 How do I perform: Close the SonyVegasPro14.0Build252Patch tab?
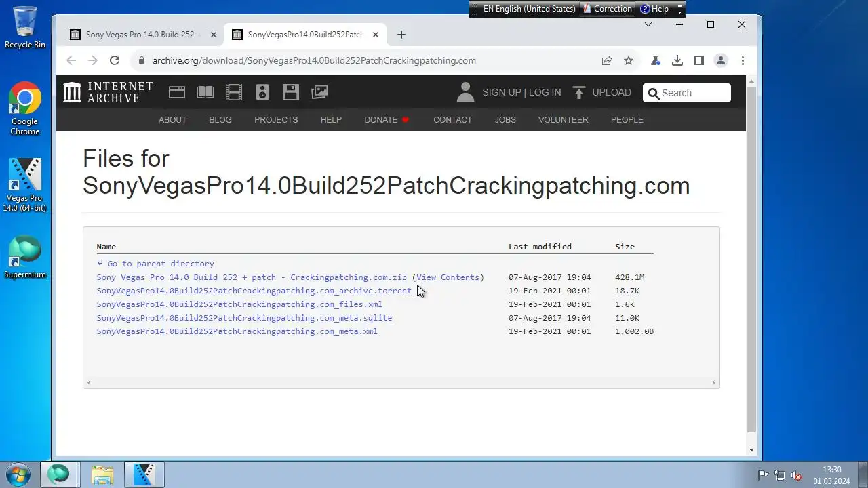tap(375, 35)
